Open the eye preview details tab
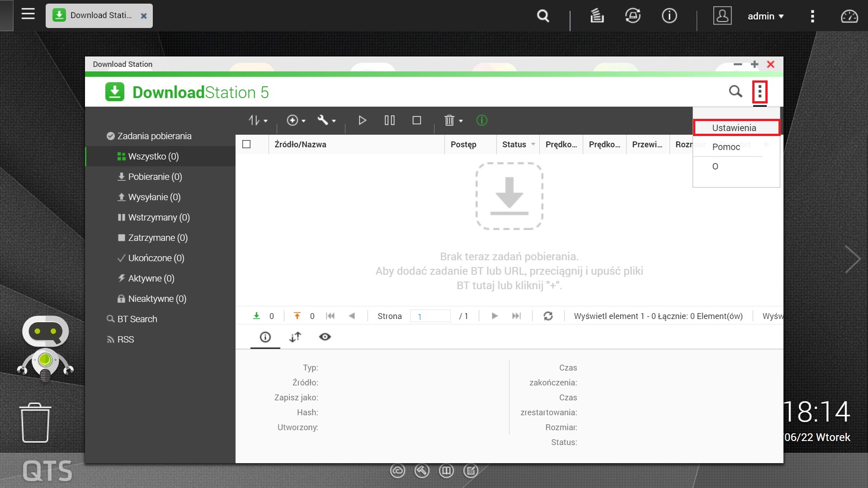 click(325, 337)
